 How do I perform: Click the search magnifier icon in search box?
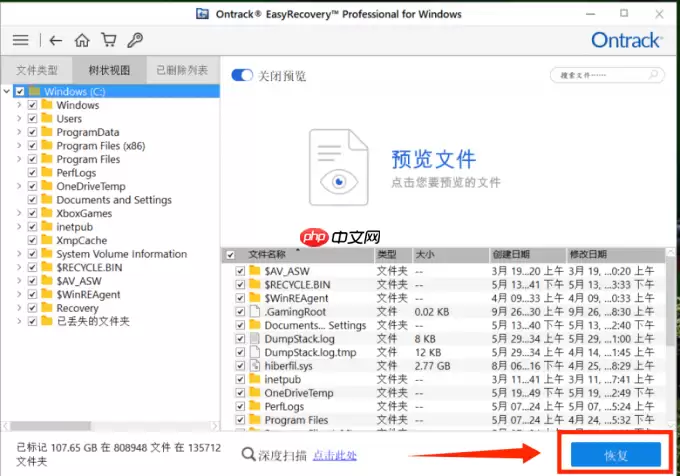pyautogui.click(x=653, y=75)
